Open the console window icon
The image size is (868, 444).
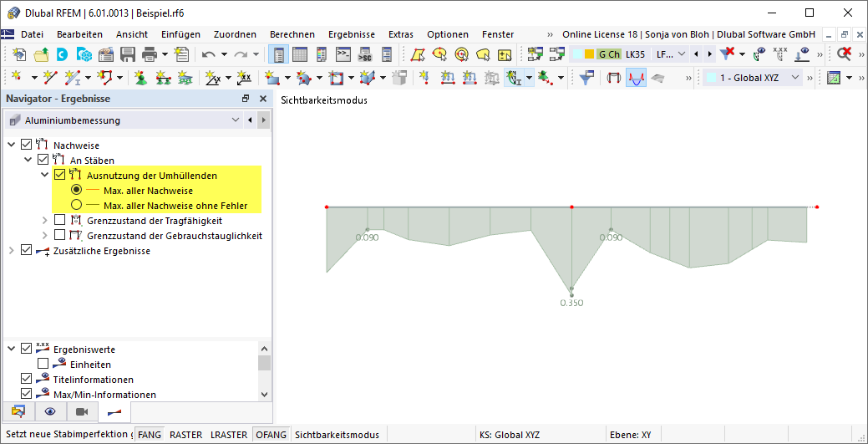click(343, 54)
